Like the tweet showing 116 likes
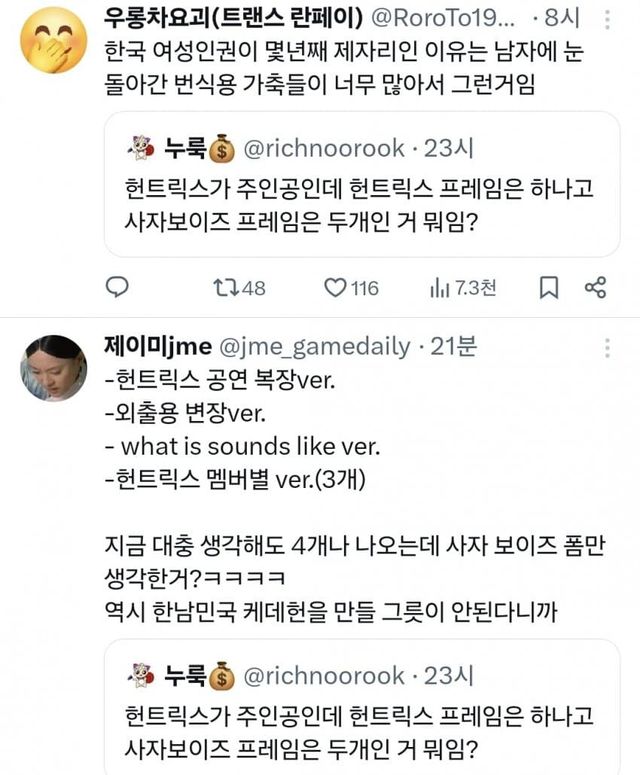This screenshot has height=775, width=640. coord(336,289)
